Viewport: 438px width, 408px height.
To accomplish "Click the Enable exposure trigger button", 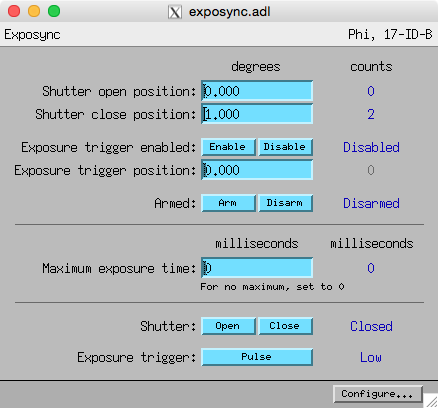I will point(228,147).
